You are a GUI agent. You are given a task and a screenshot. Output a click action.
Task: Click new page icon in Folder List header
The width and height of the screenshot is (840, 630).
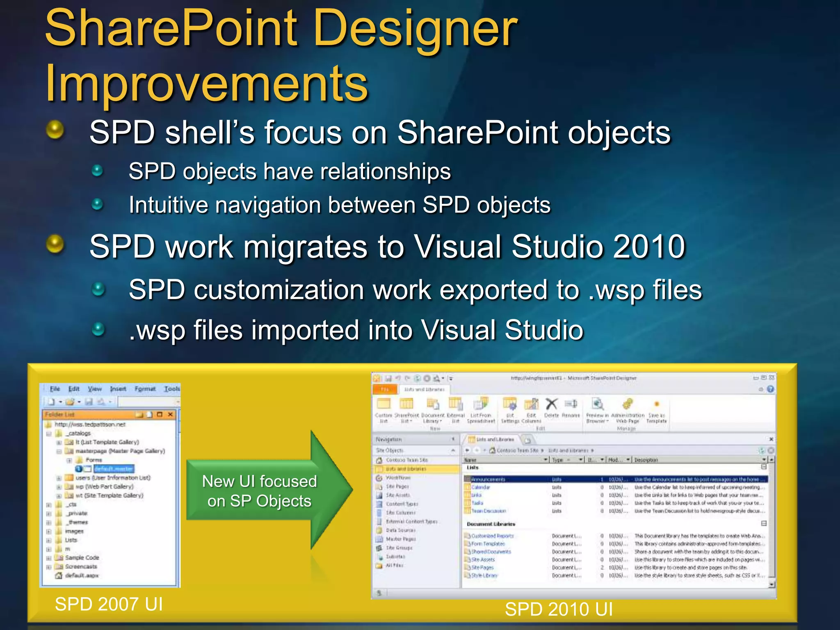(150, 414)
